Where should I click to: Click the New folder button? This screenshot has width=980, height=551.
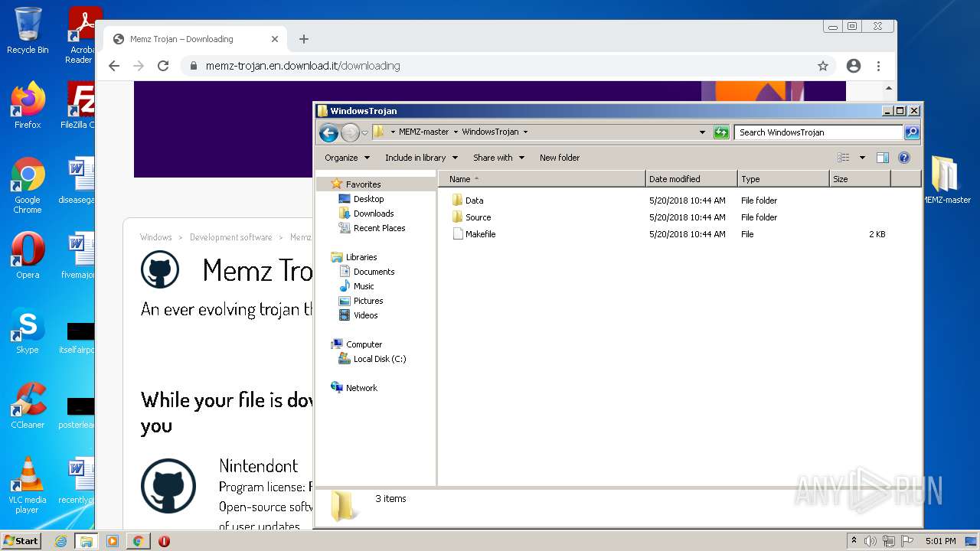coord(560,158)
